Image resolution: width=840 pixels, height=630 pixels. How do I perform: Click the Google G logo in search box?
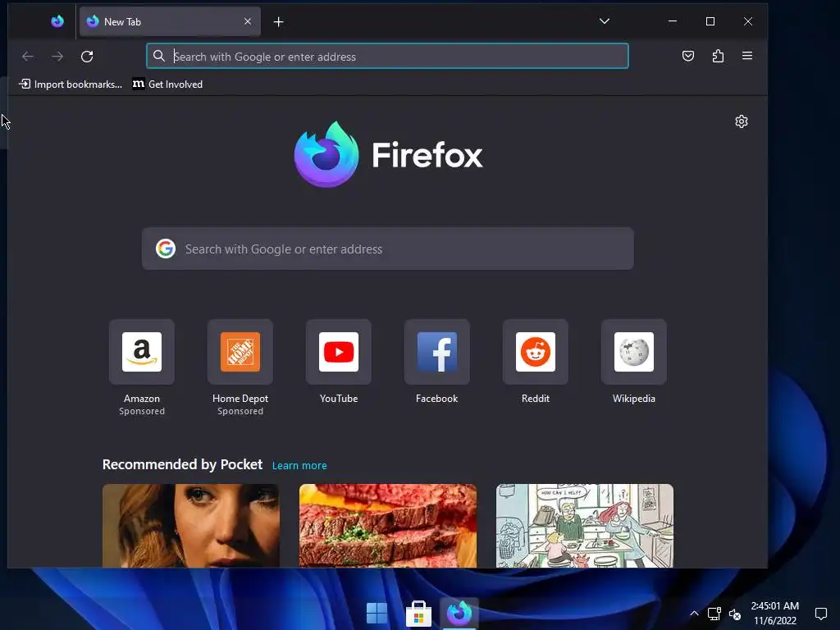click(166, 249)
